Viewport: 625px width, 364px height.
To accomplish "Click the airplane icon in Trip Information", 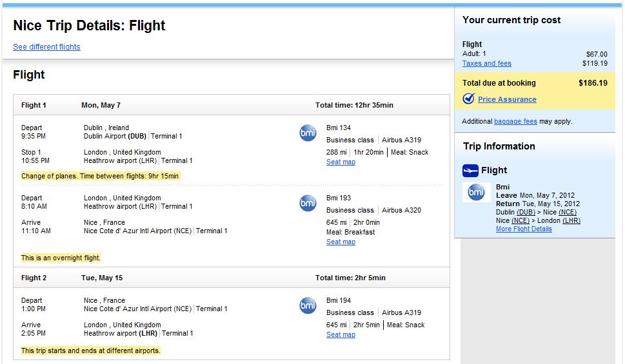I will pos(471,171).
